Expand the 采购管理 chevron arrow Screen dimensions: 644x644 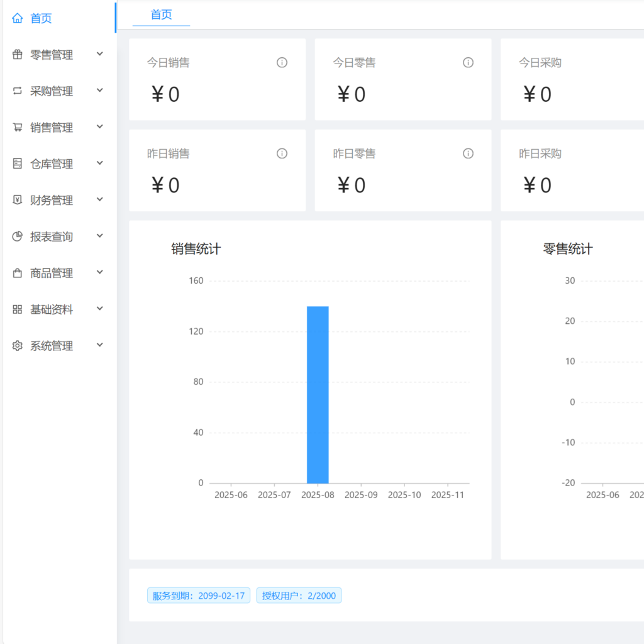coord(99,91)
